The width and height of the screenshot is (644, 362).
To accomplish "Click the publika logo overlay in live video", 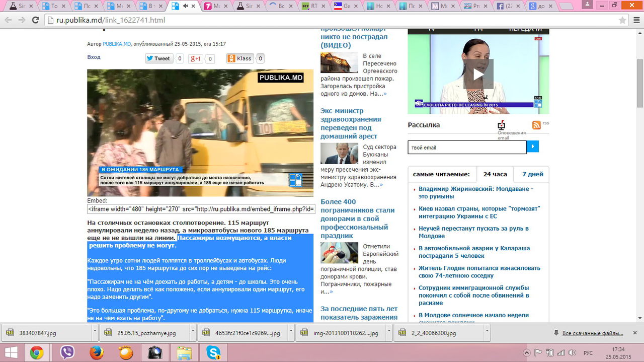I will click(x=538, y=103).
